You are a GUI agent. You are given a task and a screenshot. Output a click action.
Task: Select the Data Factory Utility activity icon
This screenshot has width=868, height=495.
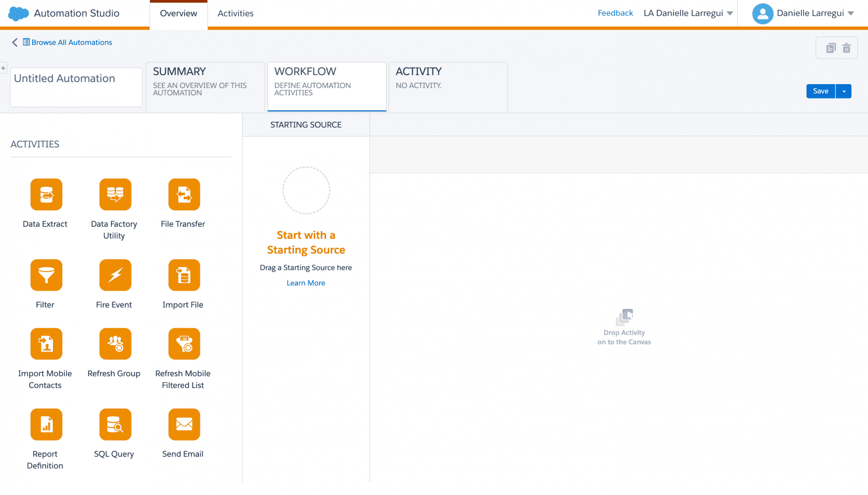pyautogui.click(x=115, y=195)
